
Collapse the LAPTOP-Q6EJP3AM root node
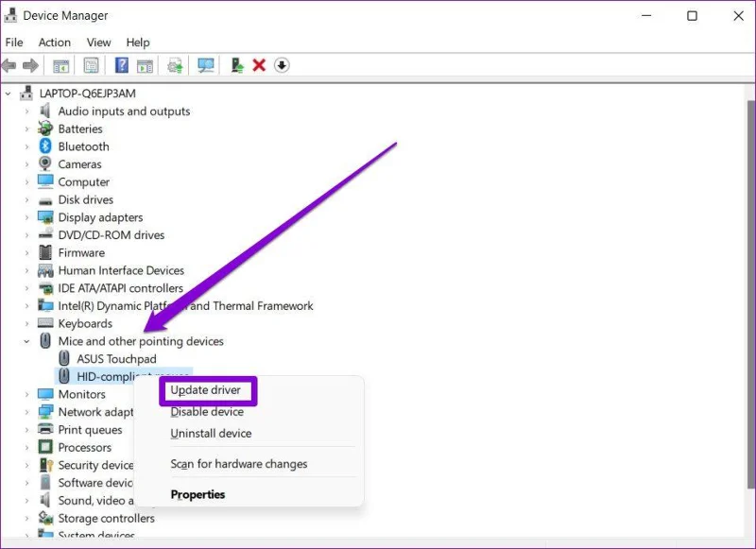9,94
